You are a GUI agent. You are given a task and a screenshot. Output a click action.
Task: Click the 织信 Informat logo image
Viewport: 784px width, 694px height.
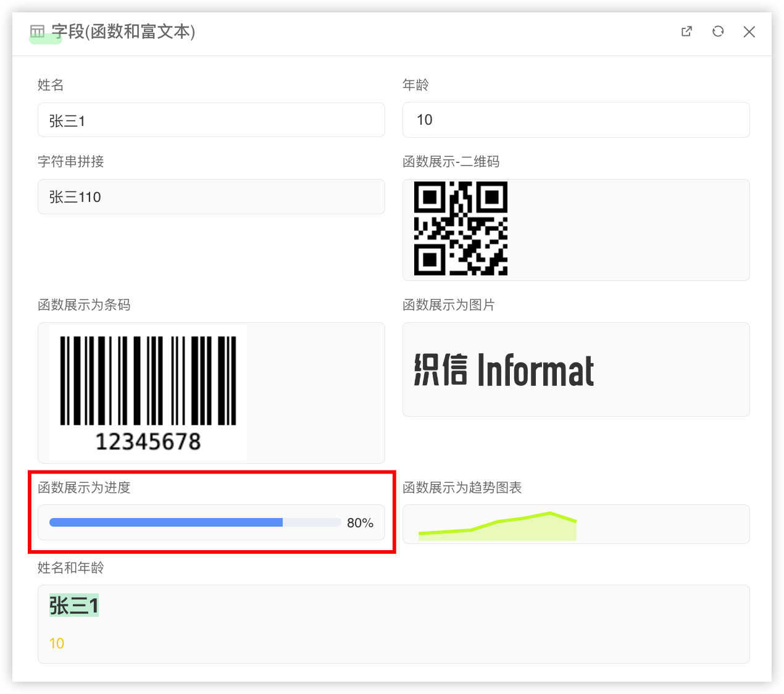(x=504, y=370)
